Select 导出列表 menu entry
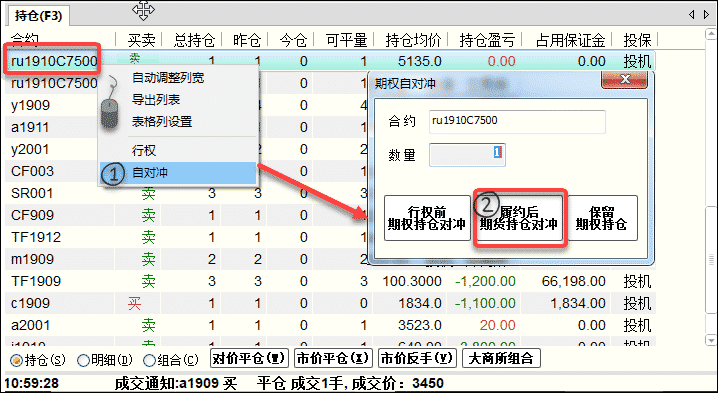The image size is (718, 393). [x=156, y=99]
